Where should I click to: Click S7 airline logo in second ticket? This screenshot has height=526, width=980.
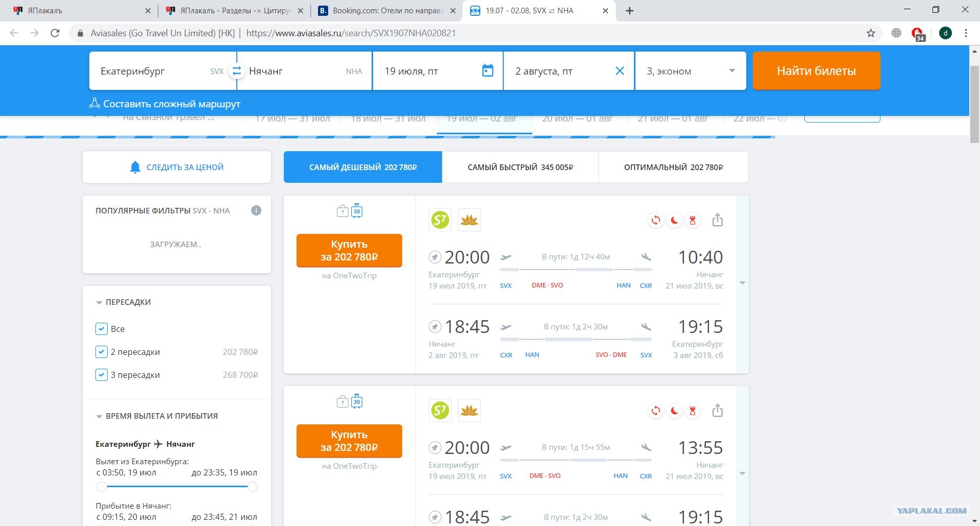(x=440, y=411)
